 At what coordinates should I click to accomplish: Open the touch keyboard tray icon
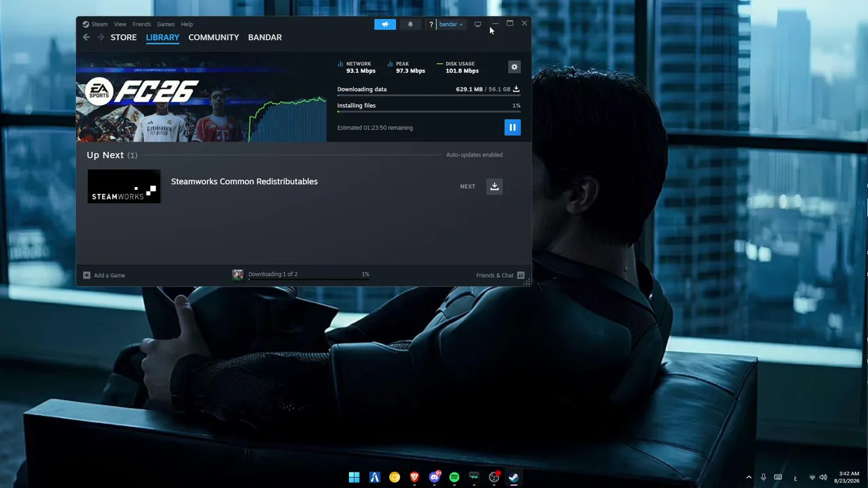pos(778,477)
